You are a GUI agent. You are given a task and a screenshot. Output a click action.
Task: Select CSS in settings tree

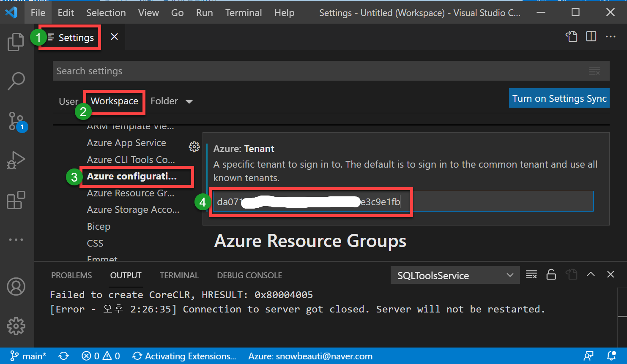(x=95, y=243)
